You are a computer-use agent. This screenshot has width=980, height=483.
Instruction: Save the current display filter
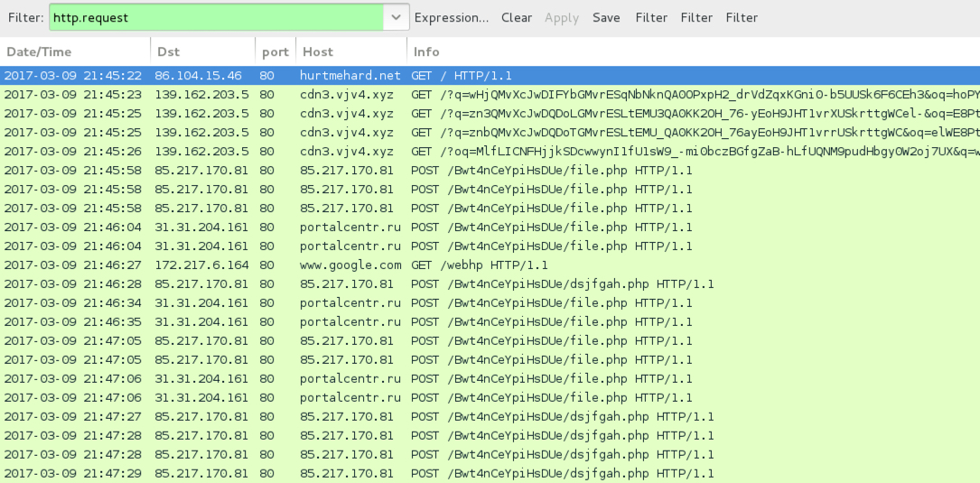click(x=606, y=17)
